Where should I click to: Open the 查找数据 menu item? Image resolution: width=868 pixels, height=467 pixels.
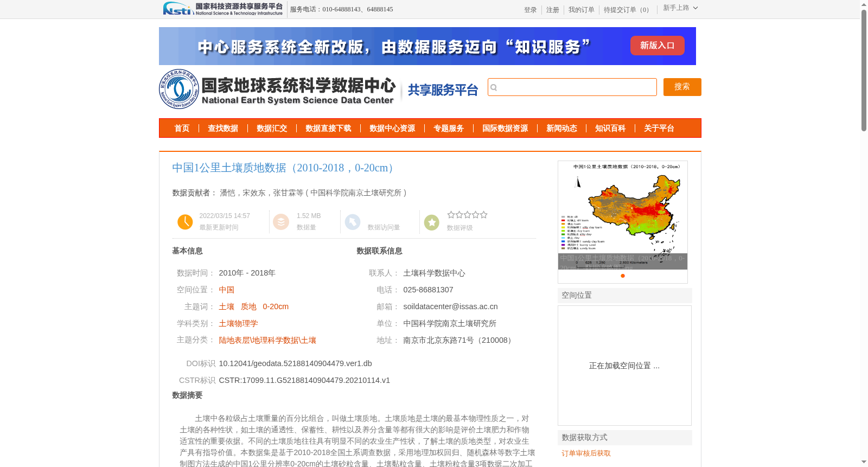click(x=223, y=129)
